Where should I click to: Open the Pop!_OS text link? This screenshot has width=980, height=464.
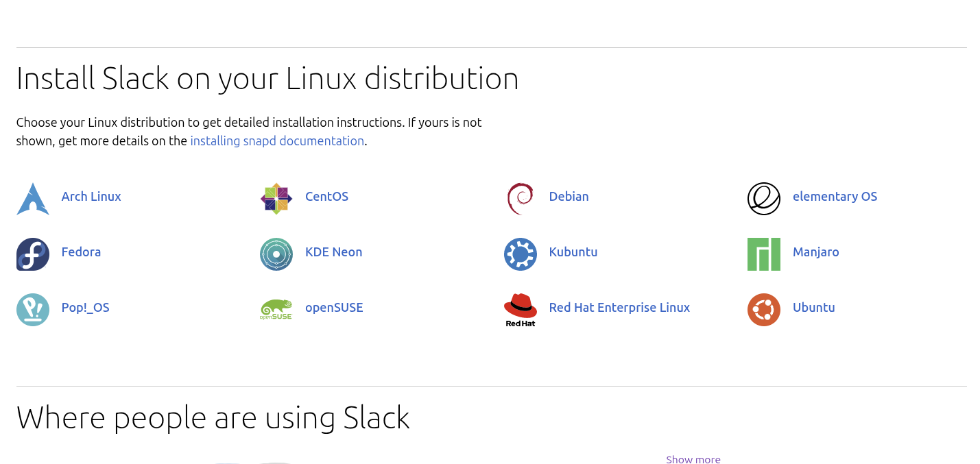click(x=85, y=308)
